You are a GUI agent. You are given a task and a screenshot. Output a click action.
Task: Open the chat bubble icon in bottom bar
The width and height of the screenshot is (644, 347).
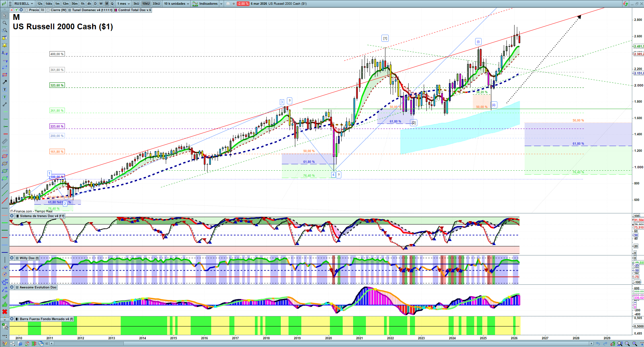(x=20, y=344)
